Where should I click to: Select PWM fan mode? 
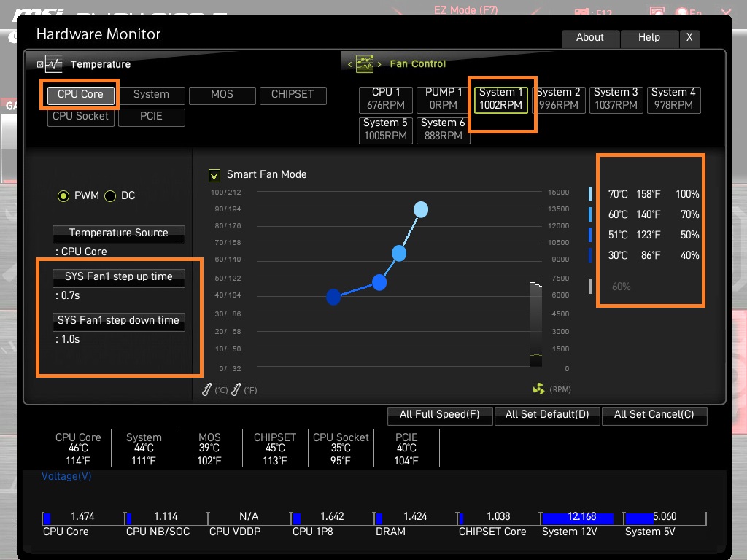pyautogui.click(x=63, y=195)
